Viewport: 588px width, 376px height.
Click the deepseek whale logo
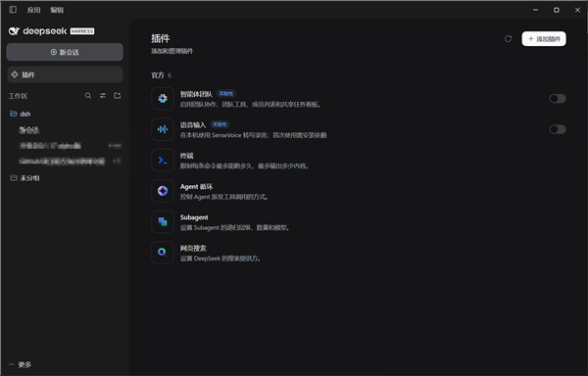(14, 31)
